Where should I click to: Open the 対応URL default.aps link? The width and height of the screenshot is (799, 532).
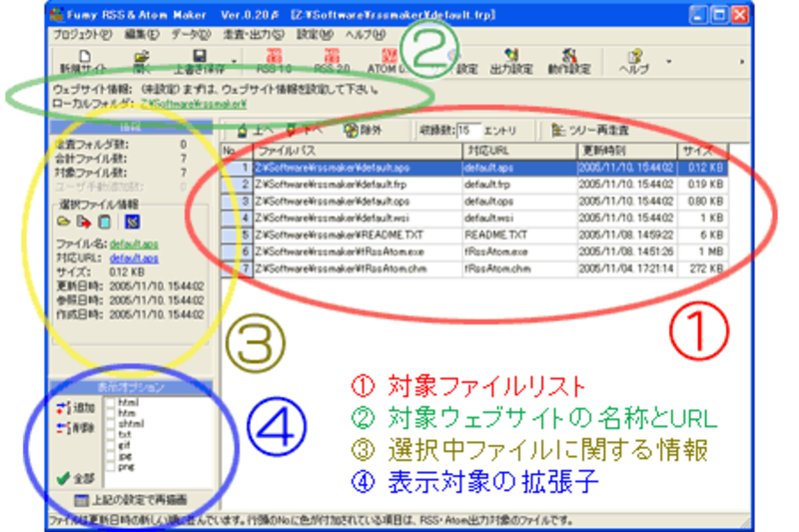click(x=134, y=259)
